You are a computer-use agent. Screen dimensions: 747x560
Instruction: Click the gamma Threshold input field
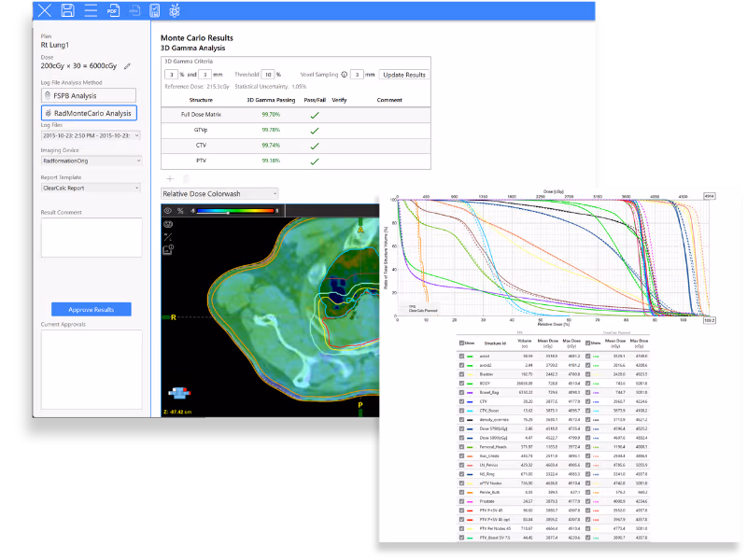268,75
